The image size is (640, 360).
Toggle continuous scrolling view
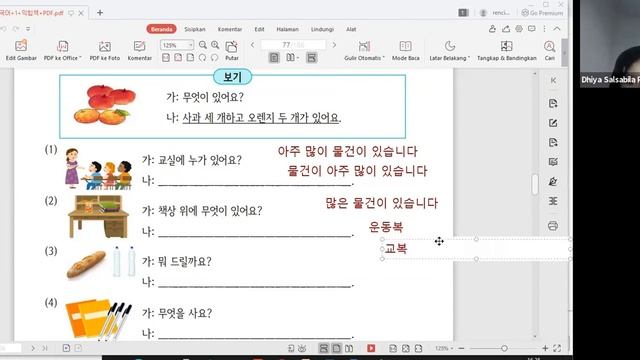311,58
